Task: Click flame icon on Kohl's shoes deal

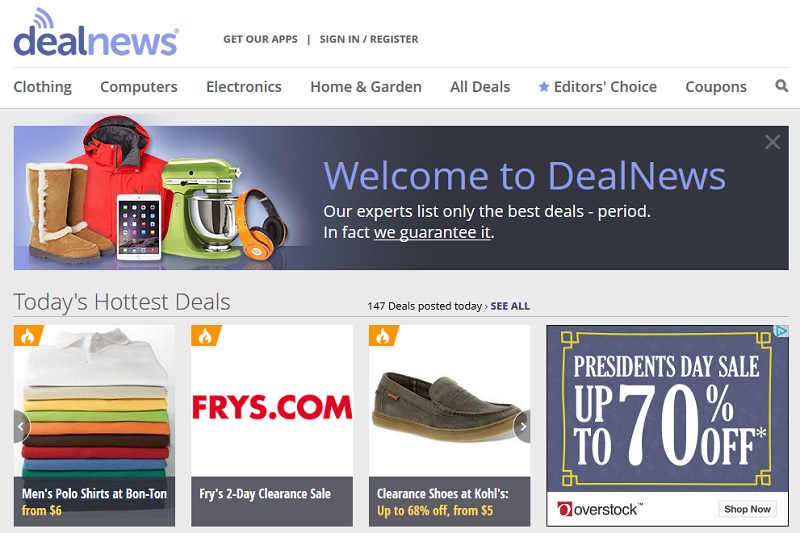Action: 382,336
